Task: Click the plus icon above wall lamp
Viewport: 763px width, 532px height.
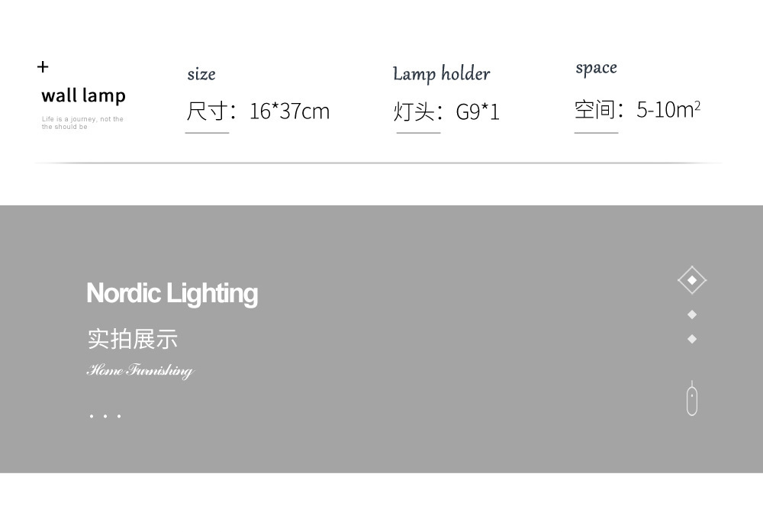Action: (x=43, y=67)
